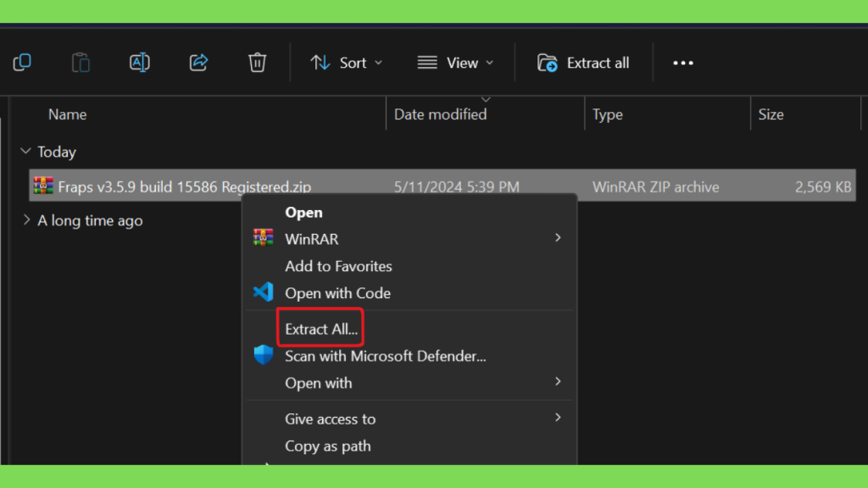Choose Open in the context menu
Viewport: 868px width, 488px height.
[304, 213]
